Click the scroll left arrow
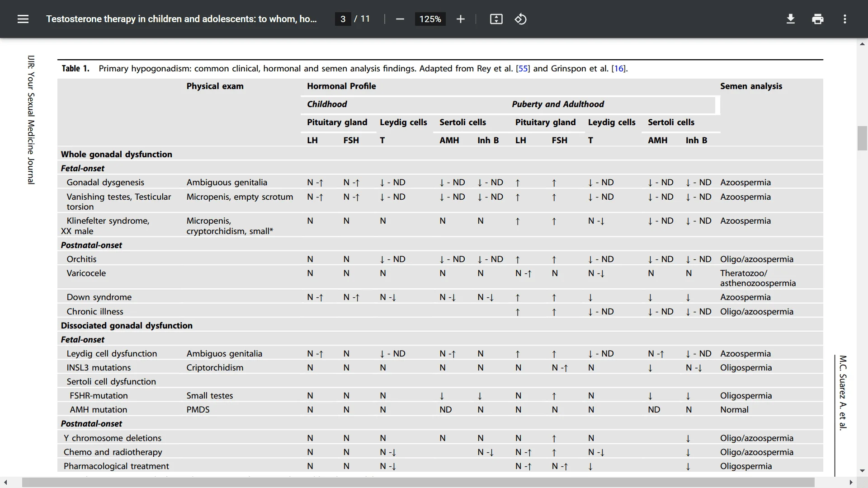The height and width of the screenshot is (488, 868). pyautogui.click(x=5, y=483)
